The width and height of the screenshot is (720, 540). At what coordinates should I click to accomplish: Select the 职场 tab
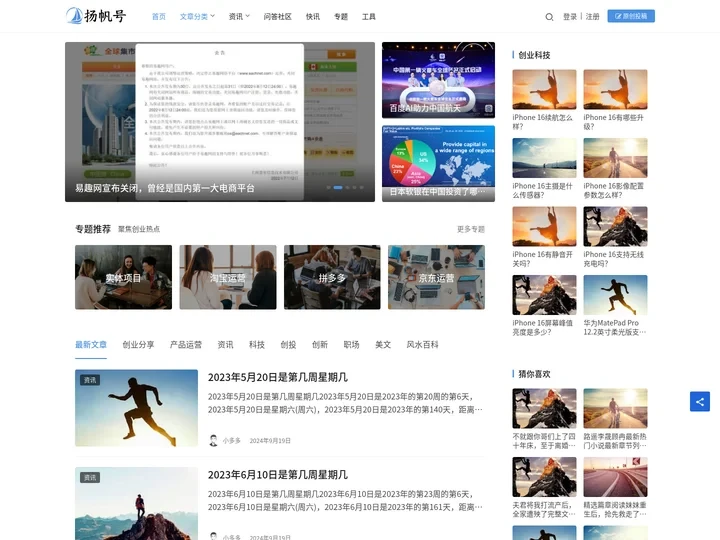pyautogui.click(x=351, y=344)
